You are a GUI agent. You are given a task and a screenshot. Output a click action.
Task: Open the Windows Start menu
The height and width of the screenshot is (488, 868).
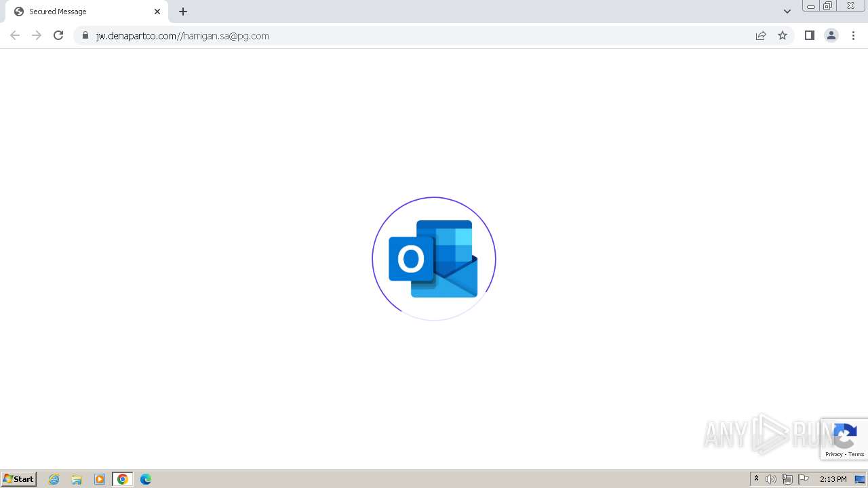coord(19,479)
